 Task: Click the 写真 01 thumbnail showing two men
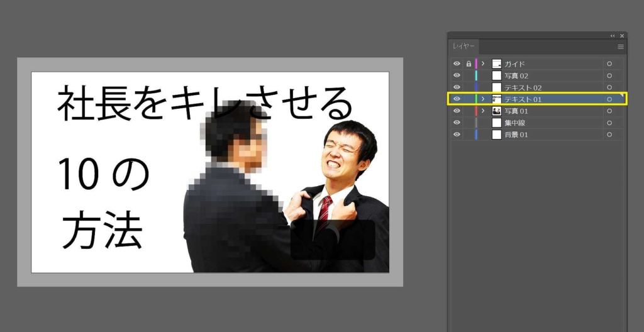pos(497,111)
